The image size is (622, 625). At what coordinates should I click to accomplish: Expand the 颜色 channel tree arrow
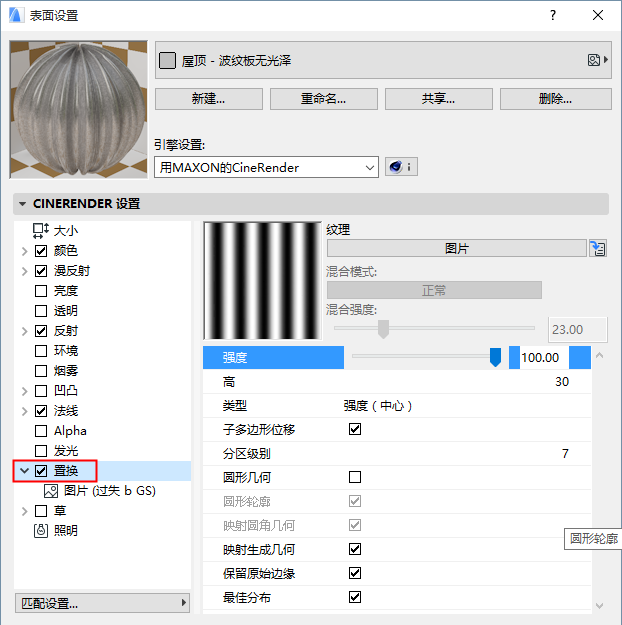click(24, 251)
